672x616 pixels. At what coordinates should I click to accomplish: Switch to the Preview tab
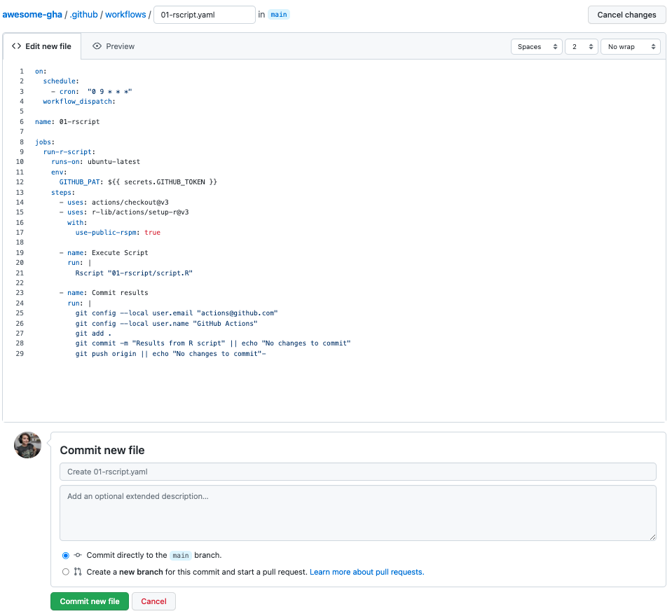pyautogui.click(x=114, y=46)
